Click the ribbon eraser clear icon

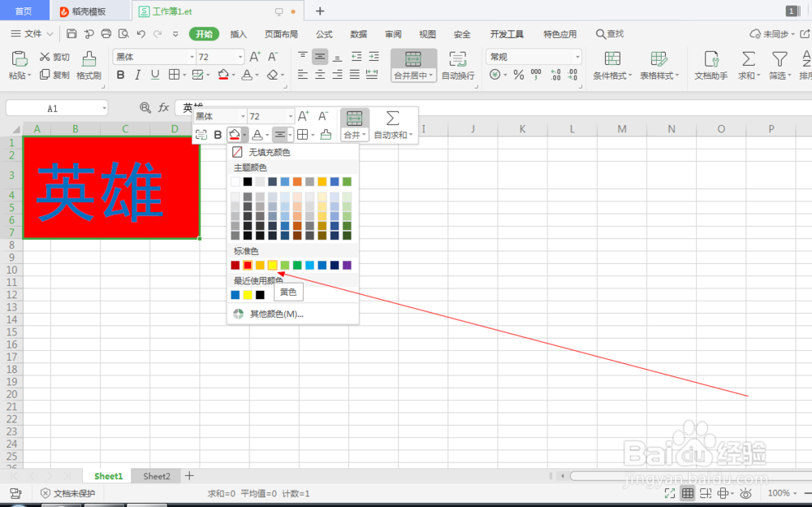point(272,75)
